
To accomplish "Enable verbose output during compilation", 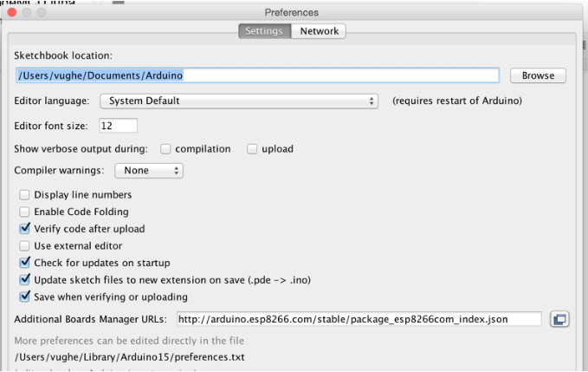I will click(165, 149).
